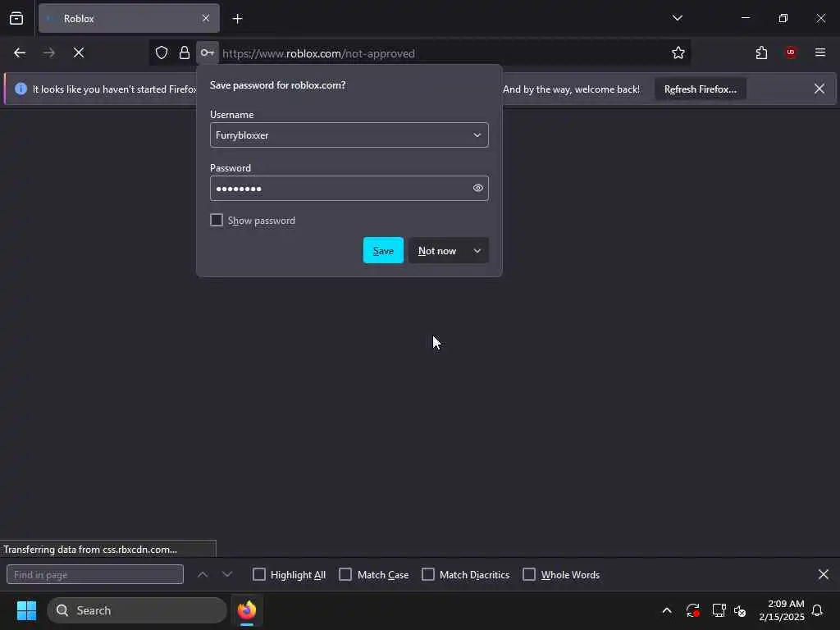Focus the Find in page field
The image size is (840, 630).
tap(95, 575)
